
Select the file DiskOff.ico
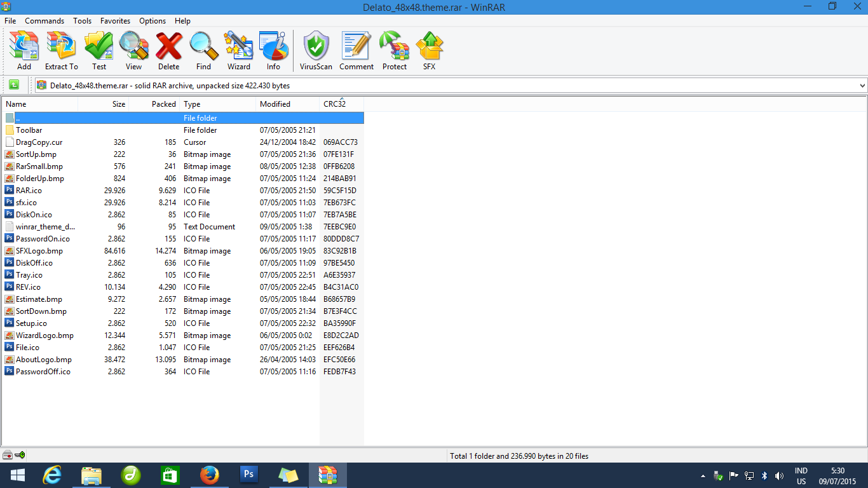(x=184, y=263)
